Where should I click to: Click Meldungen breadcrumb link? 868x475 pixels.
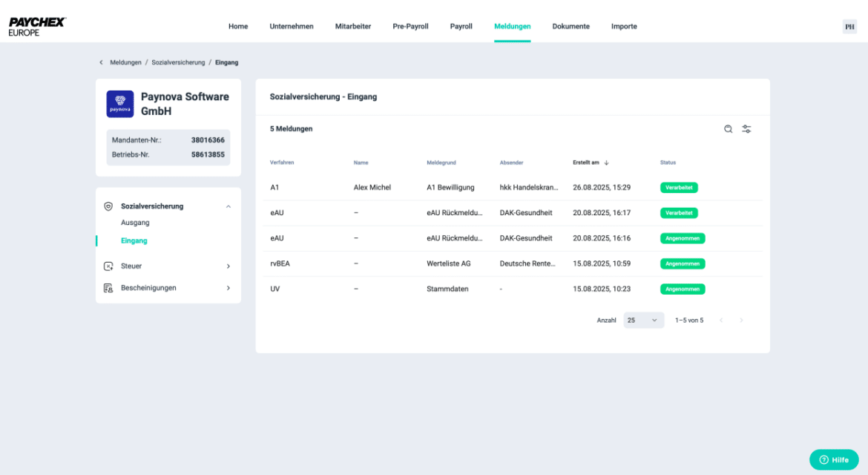(x=125, y=62)
